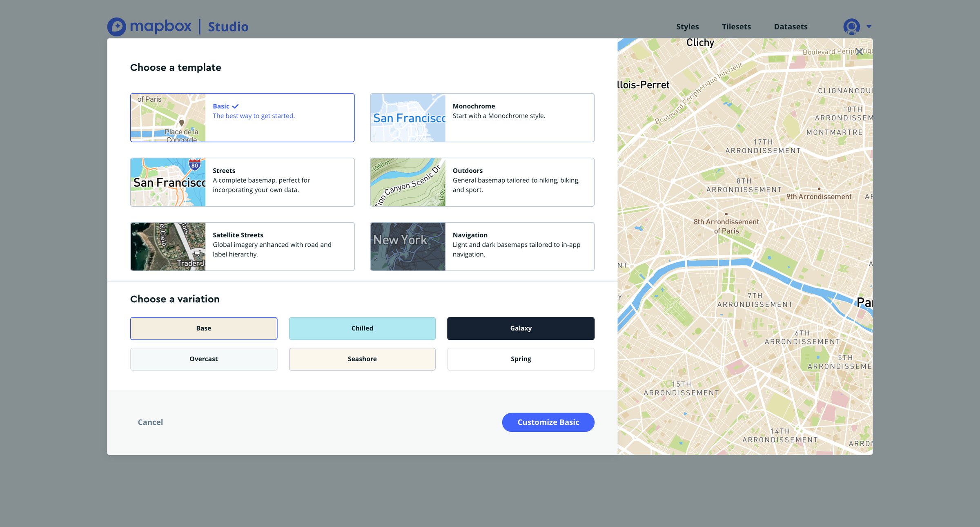Choose the Satellite Streets template
This screenshot has width=980, height=527.
[242, 247]
